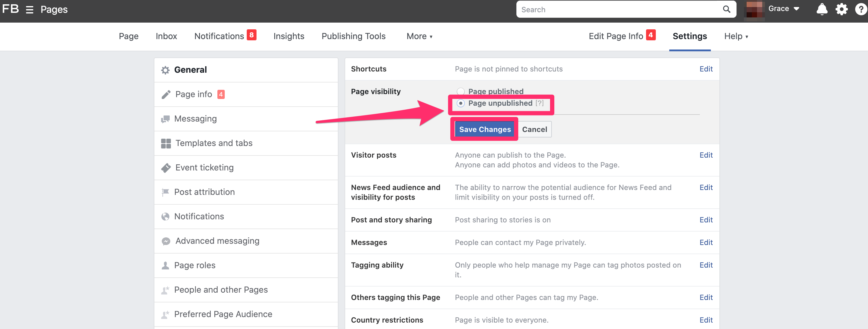The width and height of the screenshot is (868, 329).
Task: Select the Event ticketing tag icon
Action: tap(165, 167)
